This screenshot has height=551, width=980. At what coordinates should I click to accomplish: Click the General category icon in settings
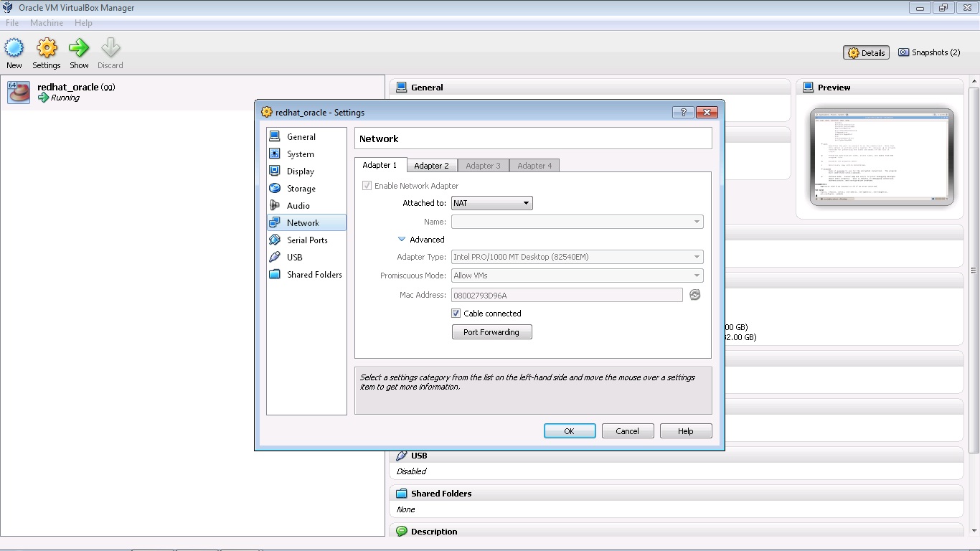point(275,136)
